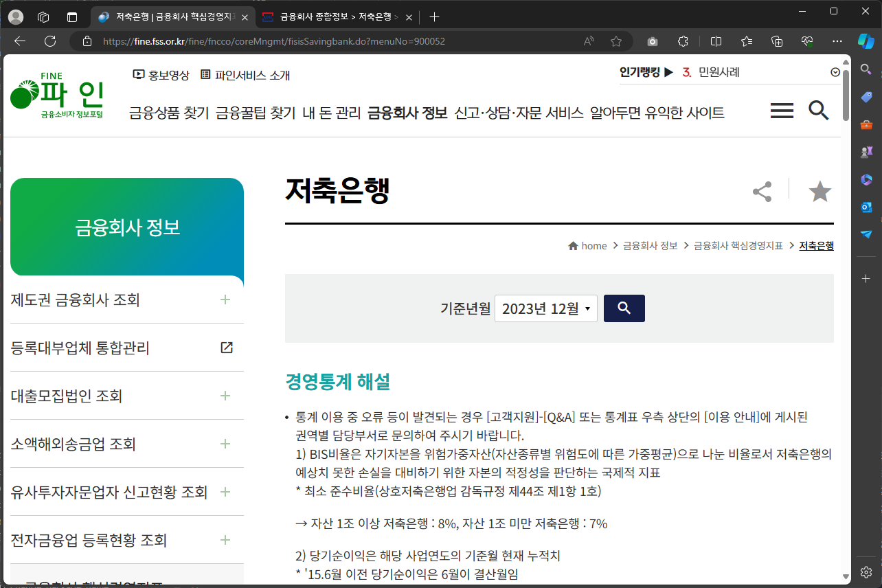Click 금융회사 핵심경영지표 breadcrumb link

pyautogui.click(x=738, y=245)
